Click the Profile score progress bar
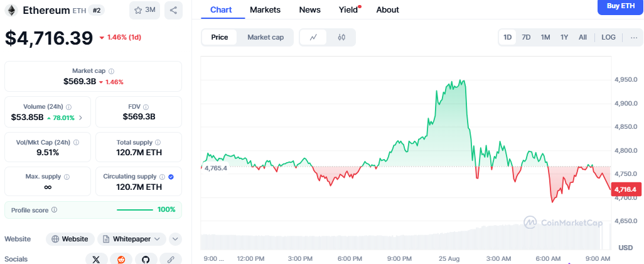The height and width of the screenshot is (264, 644). [x=135, y=210]
